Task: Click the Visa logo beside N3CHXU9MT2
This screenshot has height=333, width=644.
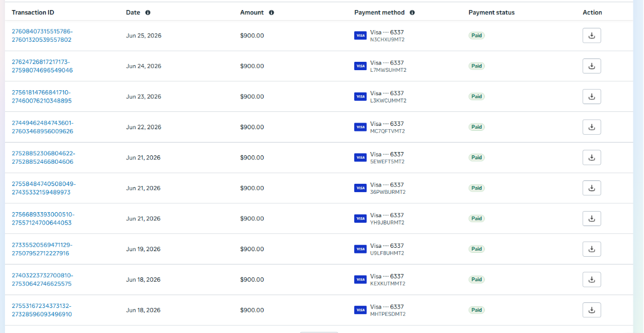Action: point(360,36)
